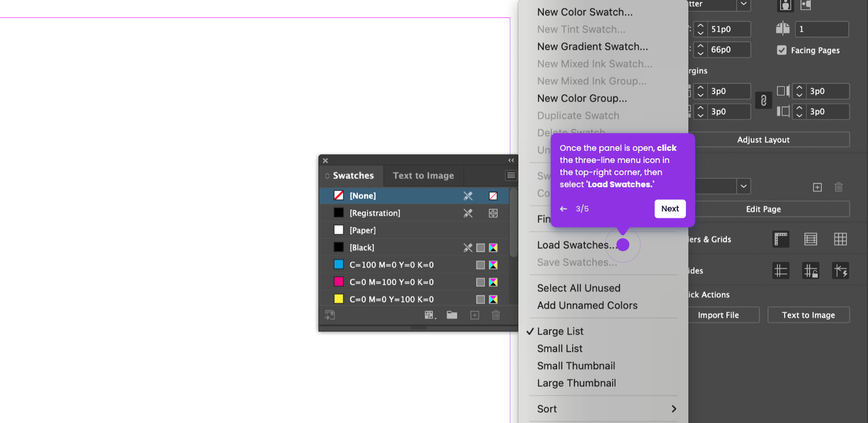This screenshot has width=868, height=423.
Task: Choose New Gradient Swatch... menu item
Action: pyautogui.click(x=592, y=47)
